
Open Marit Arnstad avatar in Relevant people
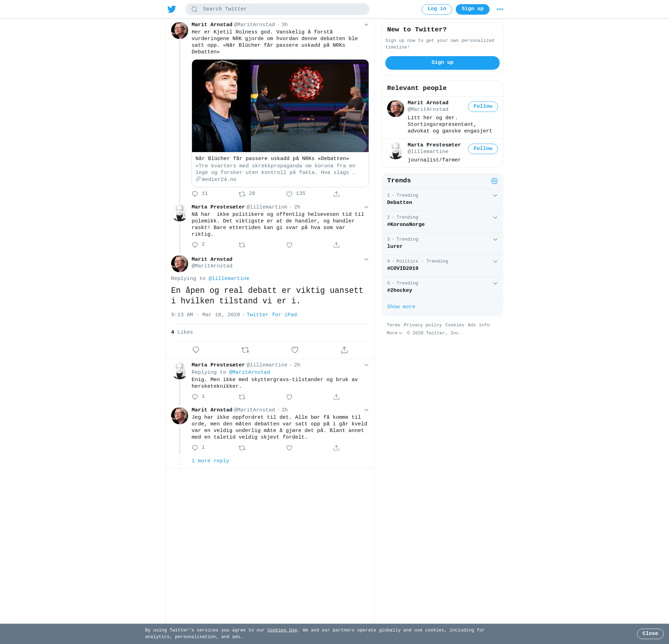tap(395, 109)
